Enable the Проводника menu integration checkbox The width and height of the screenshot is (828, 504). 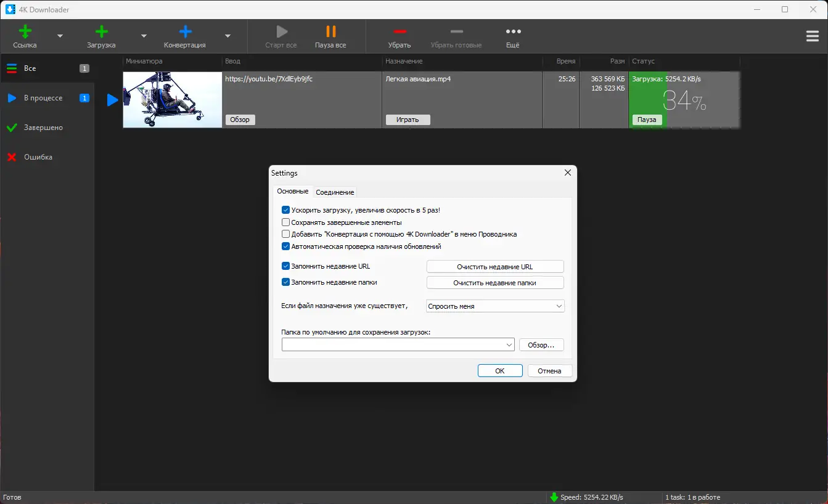coord(286,234)
